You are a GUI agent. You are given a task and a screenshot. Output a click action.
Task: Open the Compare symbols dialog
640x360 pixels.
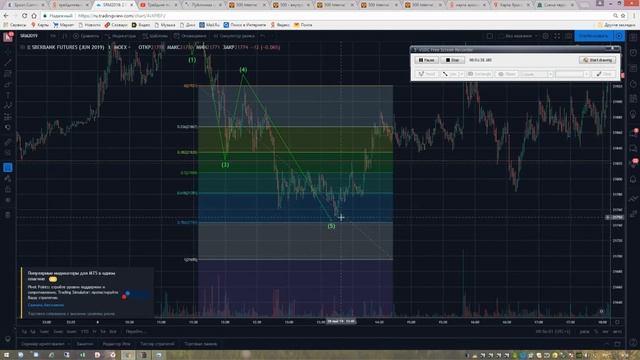pyautogui.click(x=86, y=36)
